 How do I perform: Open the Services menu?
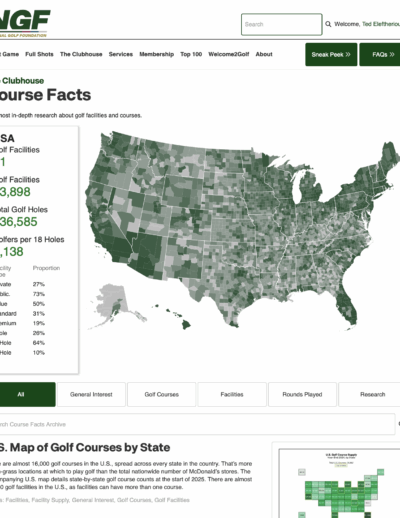[x=121, y=54]
